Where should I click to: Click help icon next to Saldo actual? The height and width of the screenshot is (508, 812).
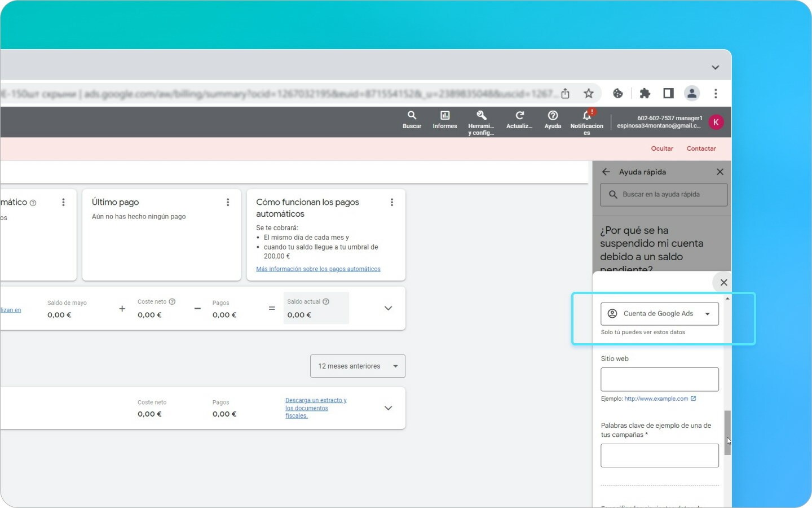326,301
